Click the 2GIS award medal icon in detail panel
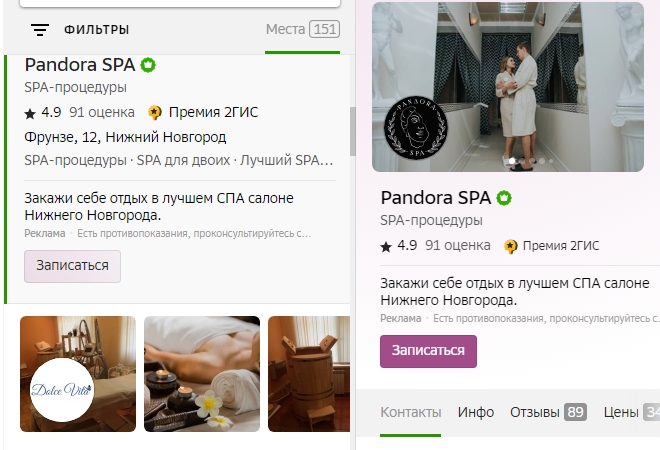This screenshot has width=660, height=450. click(511, 246)
